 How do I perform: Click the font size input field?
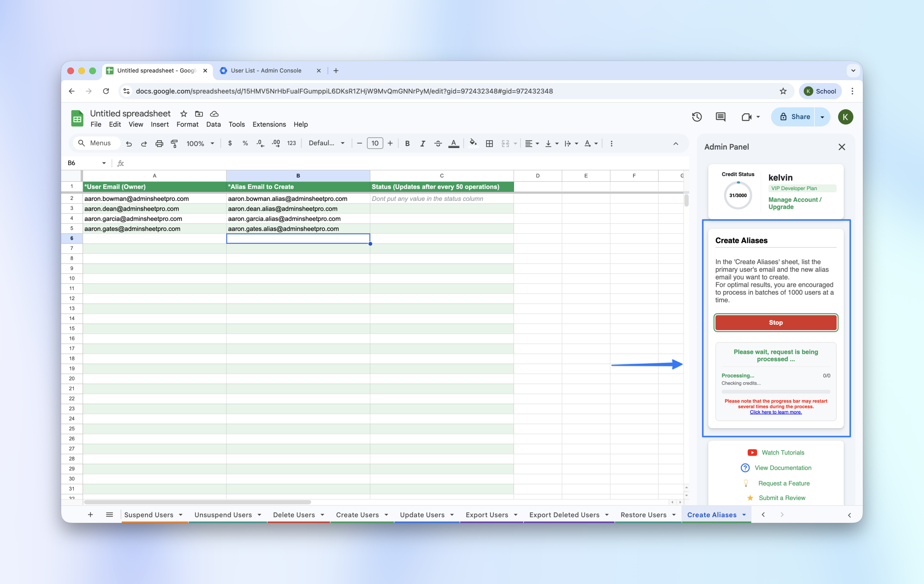tap(375, 144)
